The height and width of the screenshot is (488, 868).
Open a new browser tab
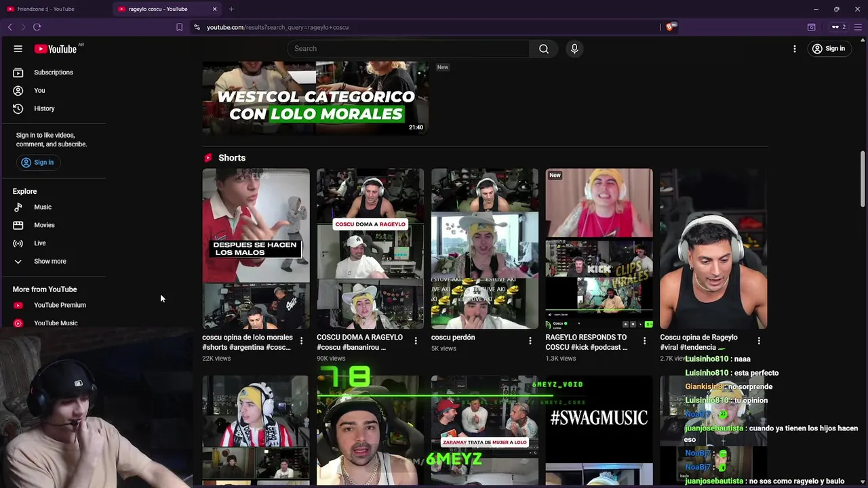coord(231,9)
